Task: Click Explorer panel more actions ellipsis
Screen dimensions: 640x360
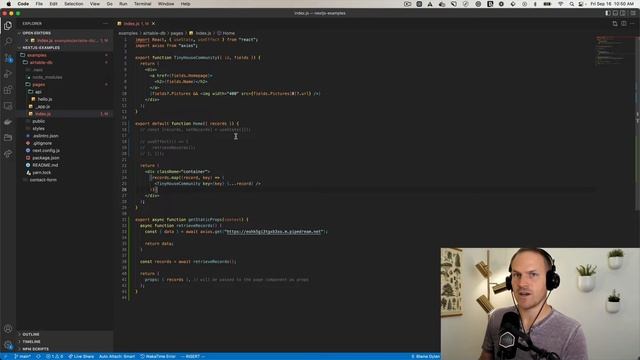Action: [106, 24]
